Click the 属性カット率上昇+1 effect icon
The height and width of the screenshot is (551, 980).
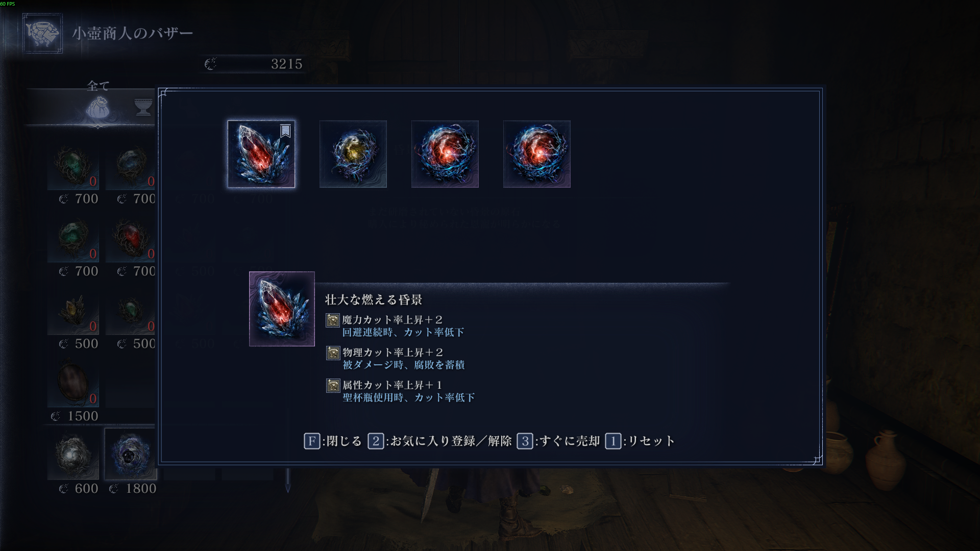coord(333,386)
